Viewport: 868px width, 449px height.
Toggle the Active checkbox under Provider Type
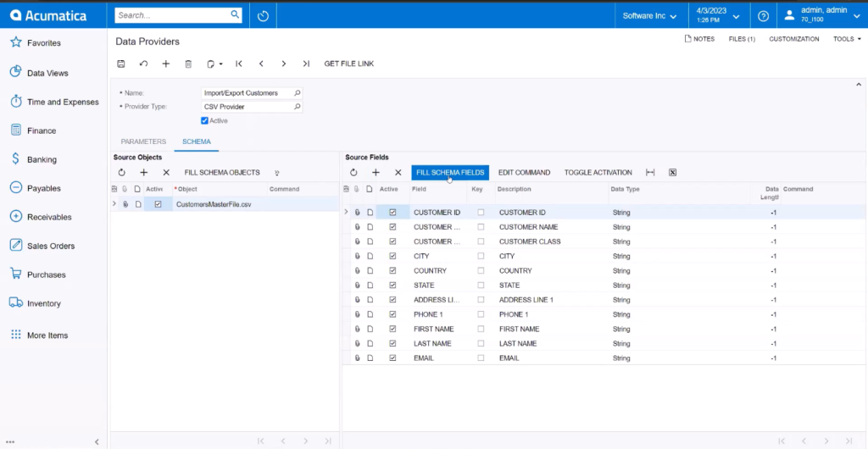click(204, 121)
